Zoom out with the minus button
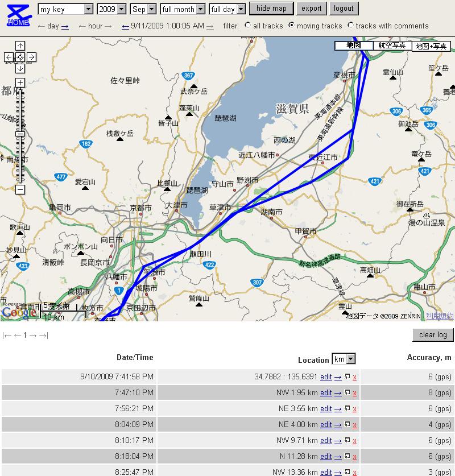 click(x=20, y=190)
